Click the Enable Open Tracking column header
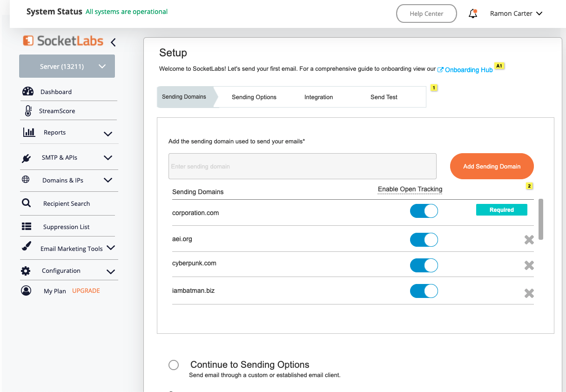This screenshot has width=566, height=392. (x=410, y=189)
